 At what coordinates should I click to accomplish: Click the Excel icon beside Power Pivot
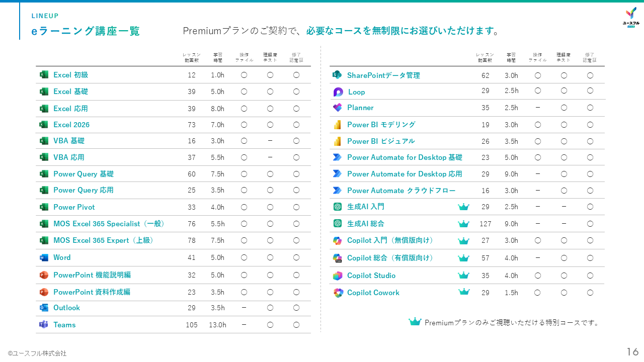pyautogui.click(x=44, y=207)
